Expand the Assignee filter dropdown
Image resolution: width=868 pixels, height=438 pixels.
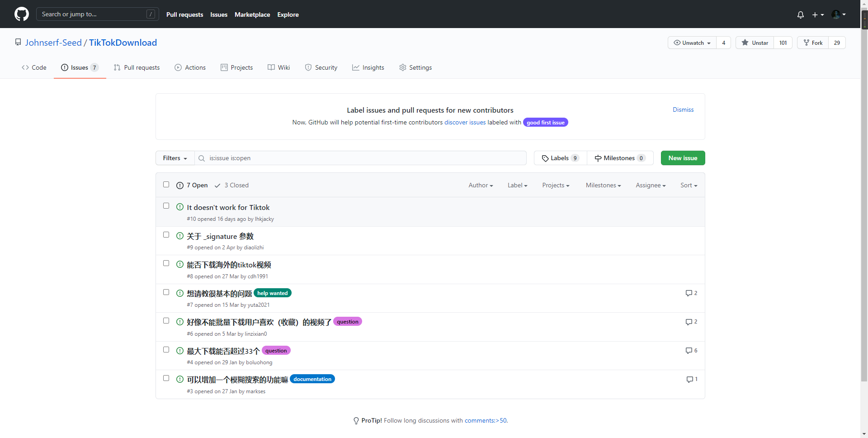click(x=651, y=185)
